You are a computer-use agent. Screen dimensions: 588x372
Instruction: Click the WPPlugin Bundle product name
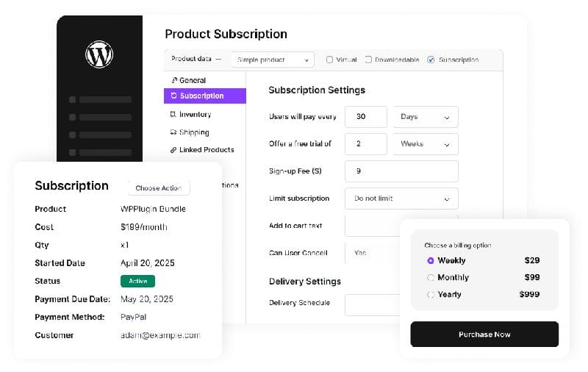(153, 209)
